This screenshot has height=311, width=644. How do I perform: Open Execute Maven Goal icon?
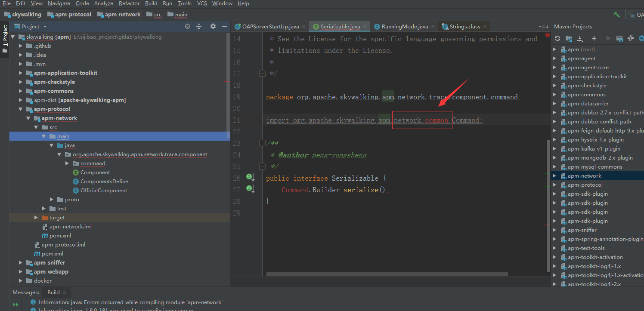point(619,38)
